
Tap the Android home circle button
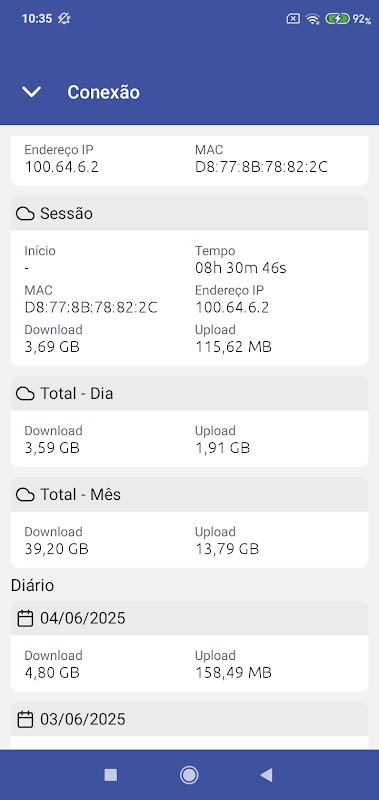(189, 776)
